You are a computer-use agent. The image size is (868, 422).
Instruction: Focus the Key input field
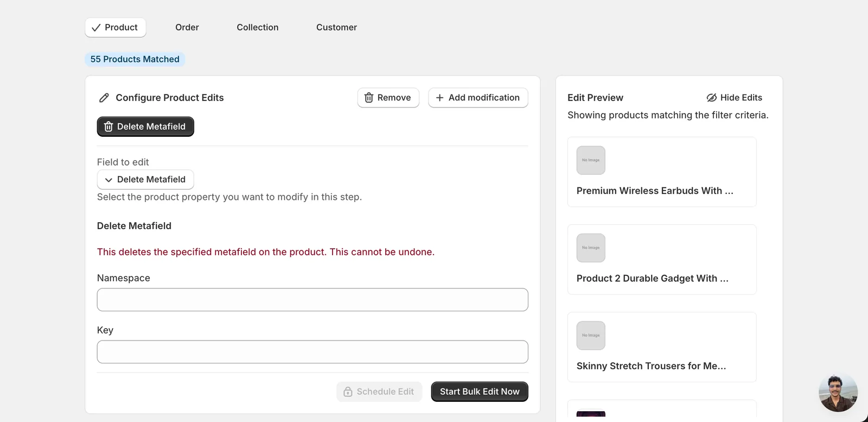312,352
